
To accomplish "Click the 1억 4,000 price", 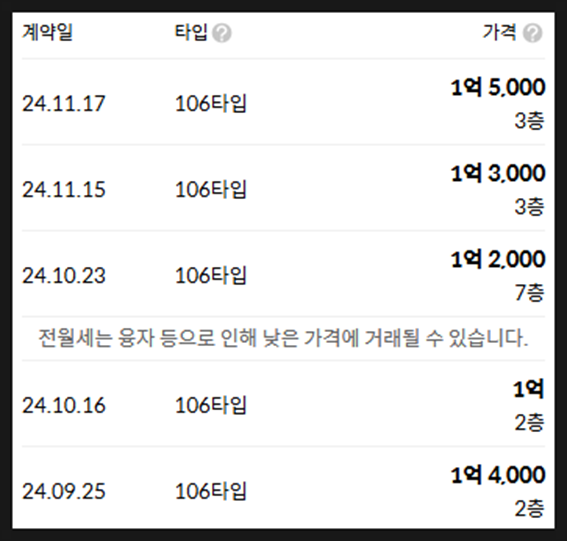I will click(498, 475).
